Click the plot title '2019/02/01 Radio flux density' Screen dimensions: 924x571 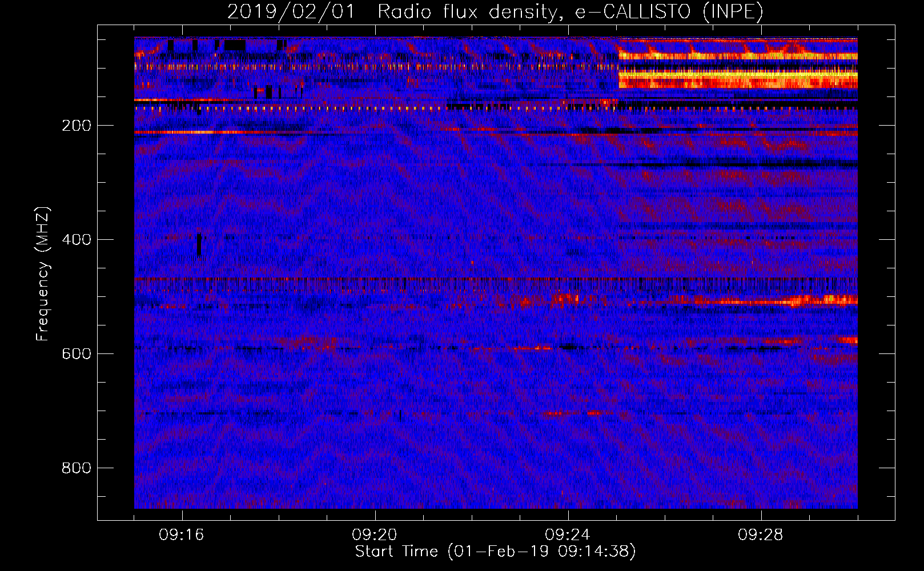[x=496, y=12]
